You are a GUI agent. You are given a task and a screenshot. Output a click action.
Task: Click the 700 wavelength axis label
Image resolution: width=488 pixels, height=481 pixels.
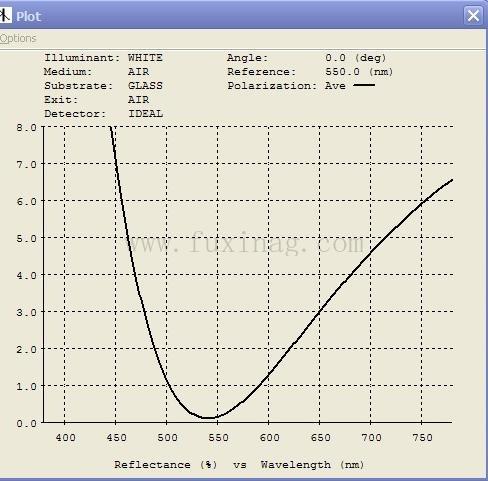(371, 437)
